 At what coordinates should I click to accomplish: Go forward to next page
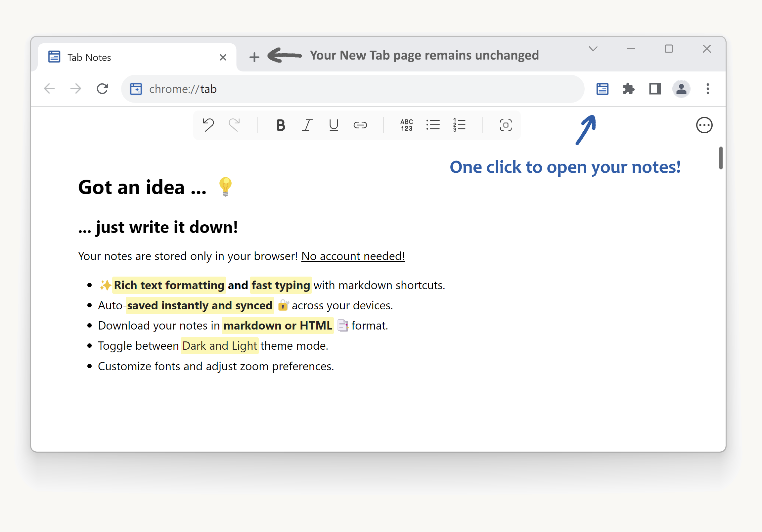click(76, 89)
